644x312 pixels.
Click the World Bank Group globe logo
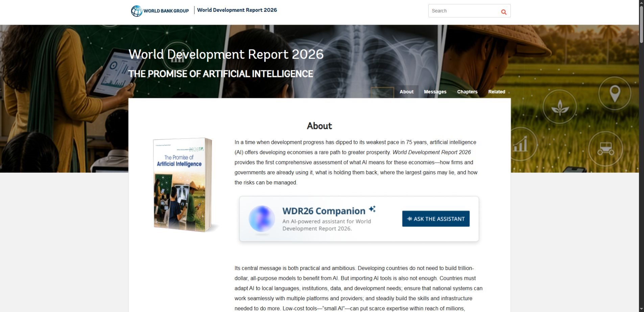pyautogui.click(x=137, y=11)
